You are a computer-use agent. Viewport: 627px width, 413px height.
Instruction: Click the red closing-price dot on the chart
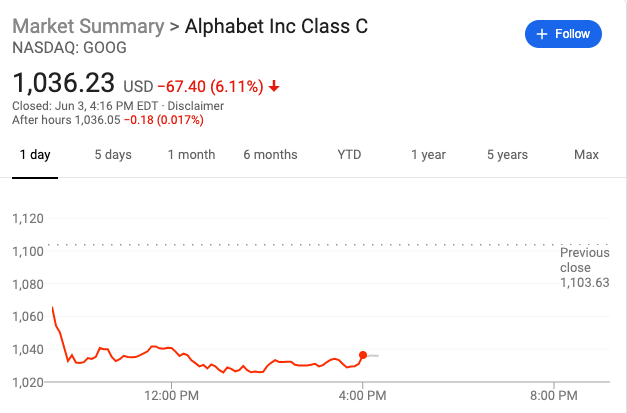click(362, 355)
